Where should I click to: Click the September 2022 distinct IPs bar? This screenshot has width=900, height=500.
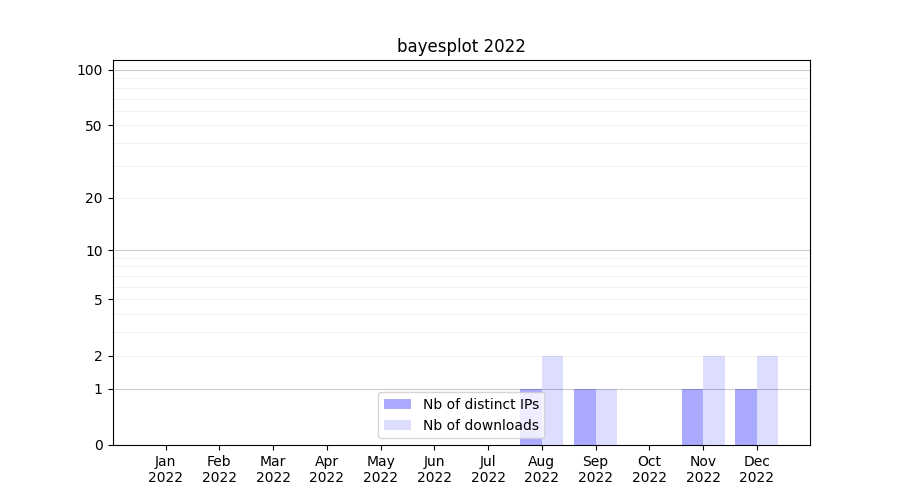click(x=585, y=416)
